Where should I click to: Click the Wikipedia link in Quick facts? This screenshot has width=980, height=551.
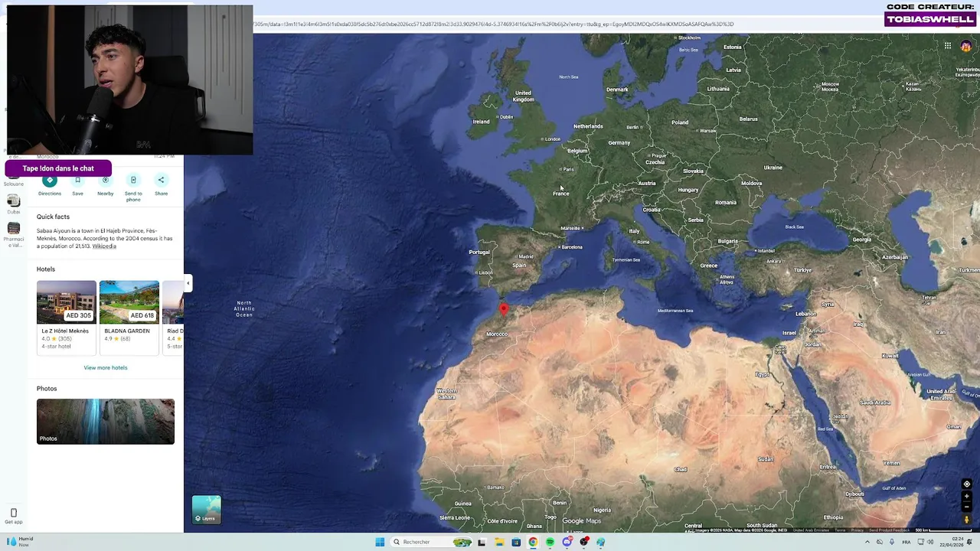[x=104, y=246]
